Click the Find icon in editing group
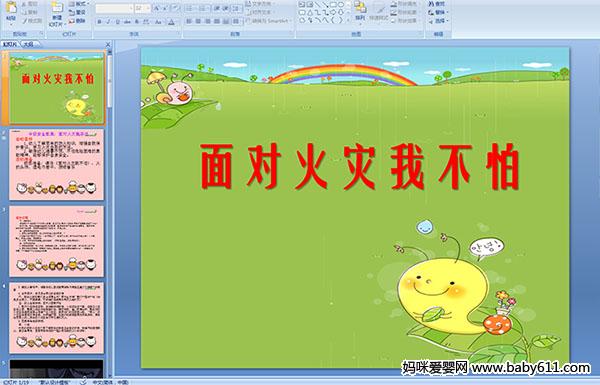Screen dimensions: 600x385 click(x=437, y=4)
